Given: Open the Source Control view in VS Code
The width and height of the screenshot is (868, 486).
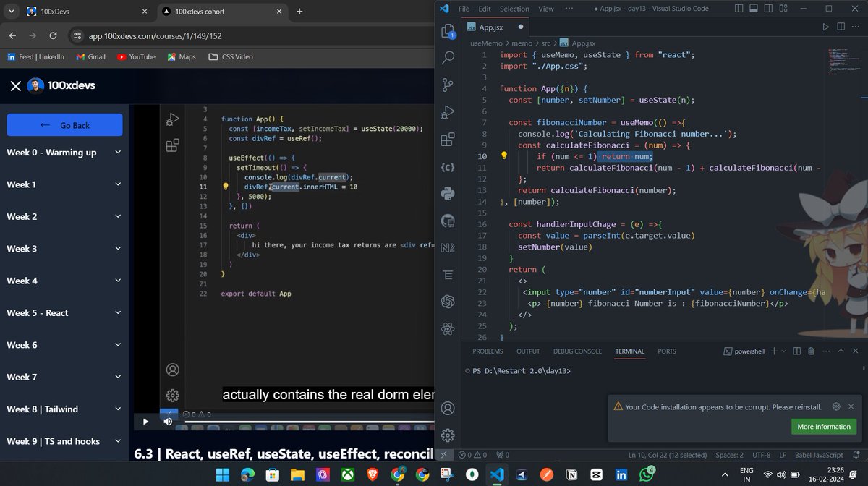Looking at the screenshot, I should point(448,84).
